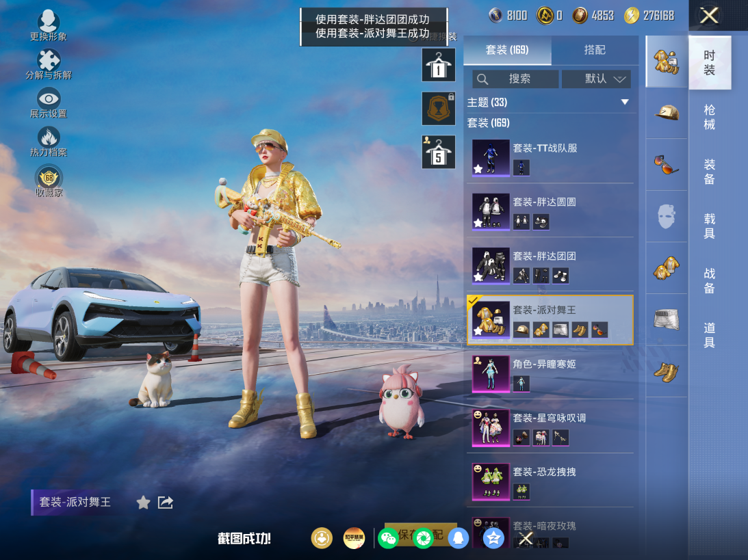This screenshot has height=560, width=748.
Task: Click the share arrow beside outfit name
Action: (166, 503)
